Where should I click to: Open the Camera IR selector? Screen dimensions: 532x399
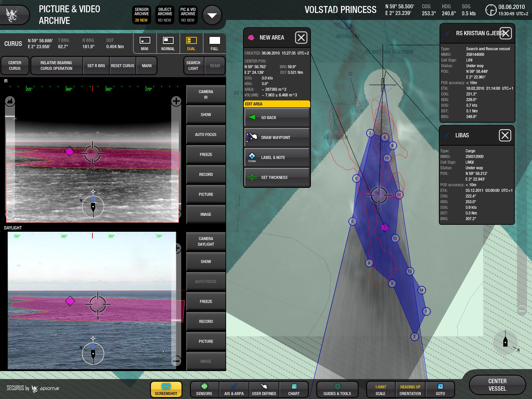(206, 94)
